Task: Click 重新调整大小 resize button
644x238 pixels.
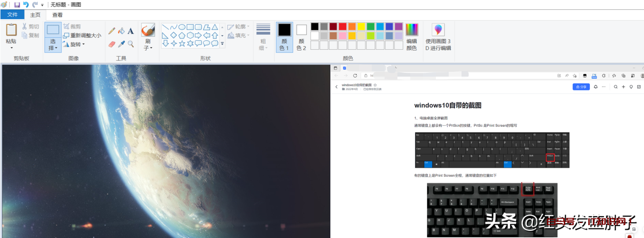Action: (x=82, y=36)
